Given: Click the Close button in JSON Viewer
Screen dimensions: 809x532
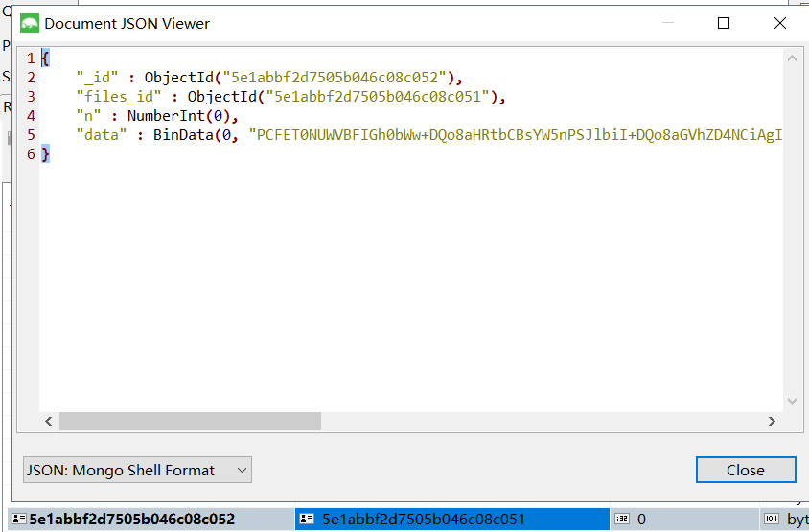Looking at the screenshot, I should (x=746, y=470).
